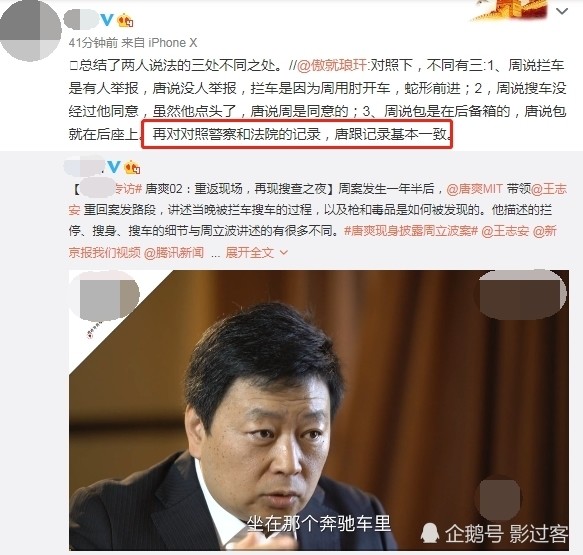Click the red-boxed highlighted sentence

[x=297, y=134]
